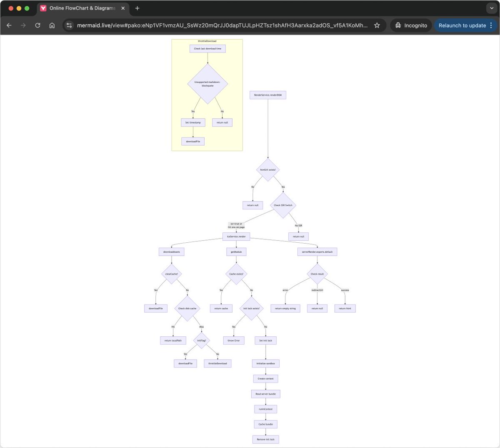Click the Check SSR Switch diamond
The image size is (500, 448).
(283, 205)
